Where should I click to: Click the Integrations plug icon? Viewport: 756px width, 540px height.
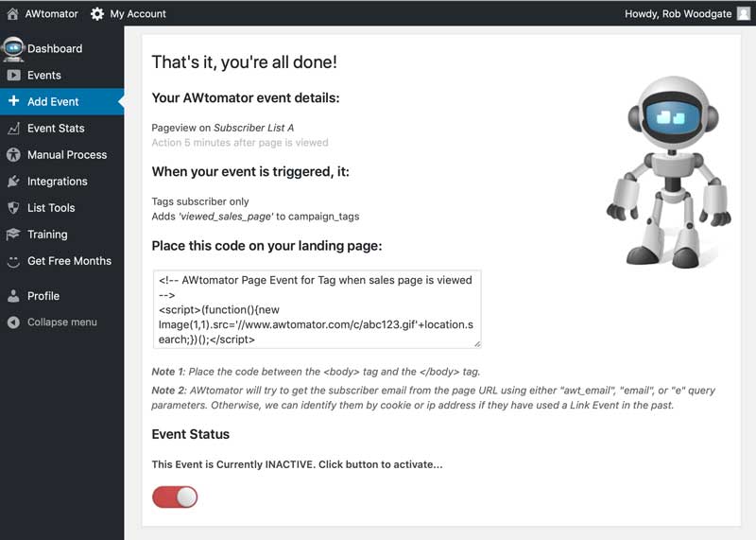coord(13,182)
